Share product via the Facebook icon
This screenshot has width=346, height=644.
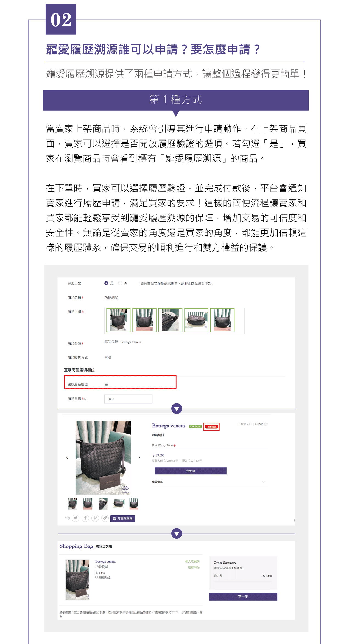85,518
